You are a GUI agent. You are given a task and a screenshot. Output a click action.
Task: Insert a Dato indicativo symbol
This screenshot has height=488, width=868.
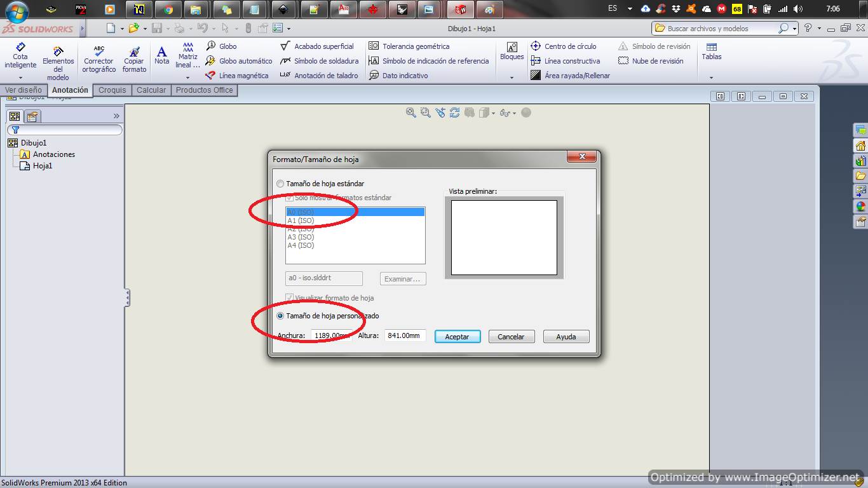(398, 76)
